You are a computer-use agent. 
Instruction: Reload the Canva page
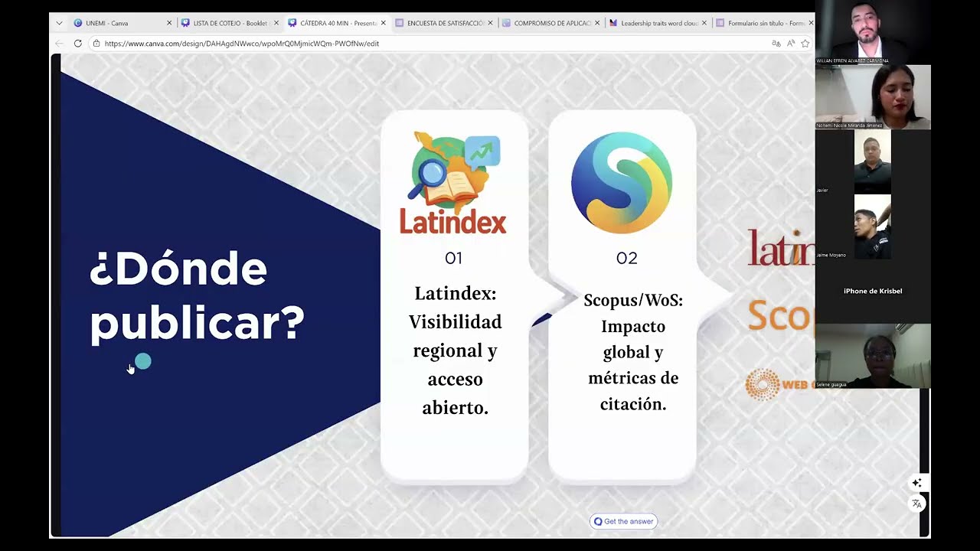pos(77,44)
